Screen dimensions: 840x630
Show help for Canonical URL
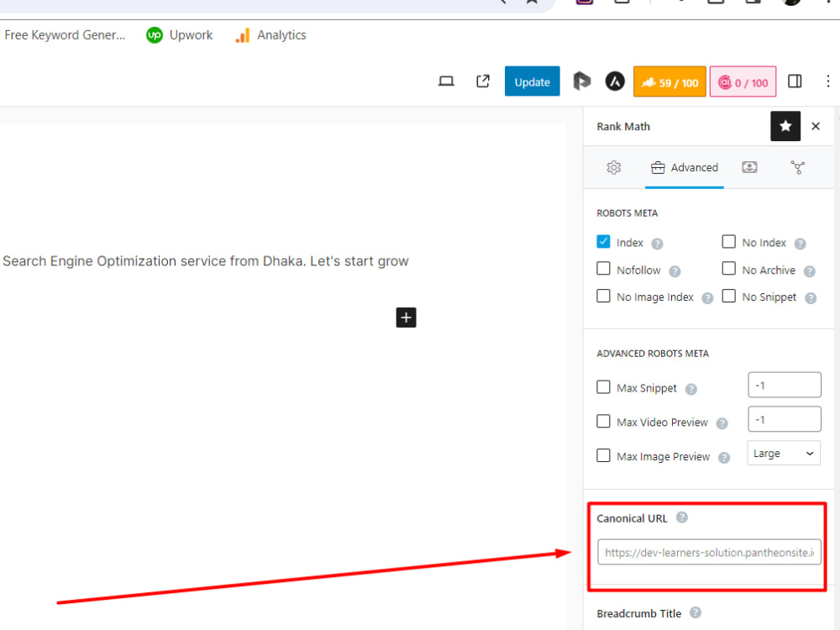[x=682, y=517]
